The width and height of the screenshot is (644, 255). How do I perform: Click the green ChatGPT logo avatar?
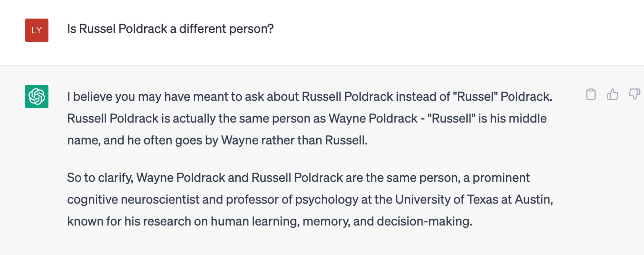click(37, 96)
